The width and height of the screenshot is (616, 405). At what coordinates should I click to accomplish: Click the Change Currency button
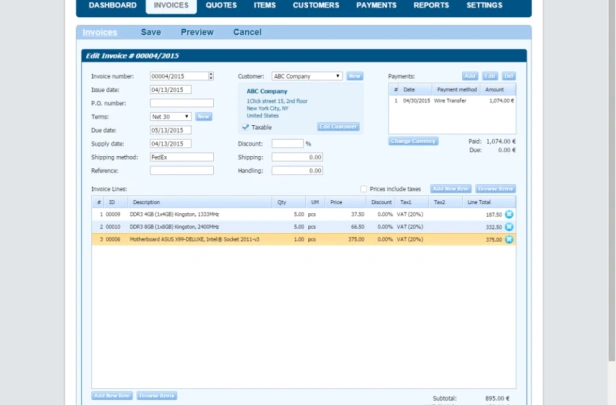[x=413, y=141]
